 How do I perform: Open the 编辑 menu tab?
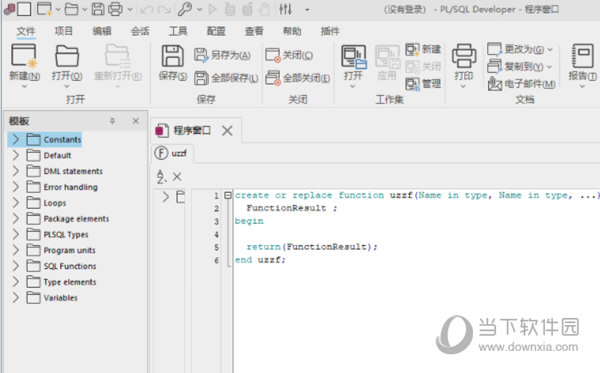pyautogui.click(x=102, y=31)
